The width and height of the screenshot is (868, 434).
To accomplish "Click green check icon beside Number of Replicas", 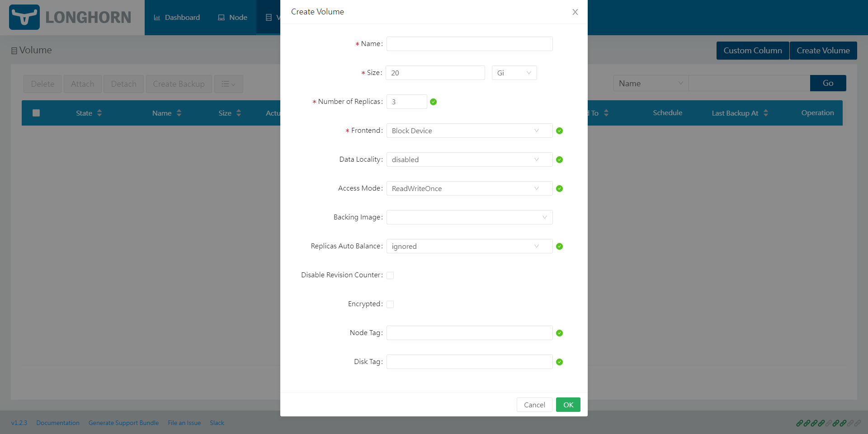I will pyautogui.click(x=433, y=102).
